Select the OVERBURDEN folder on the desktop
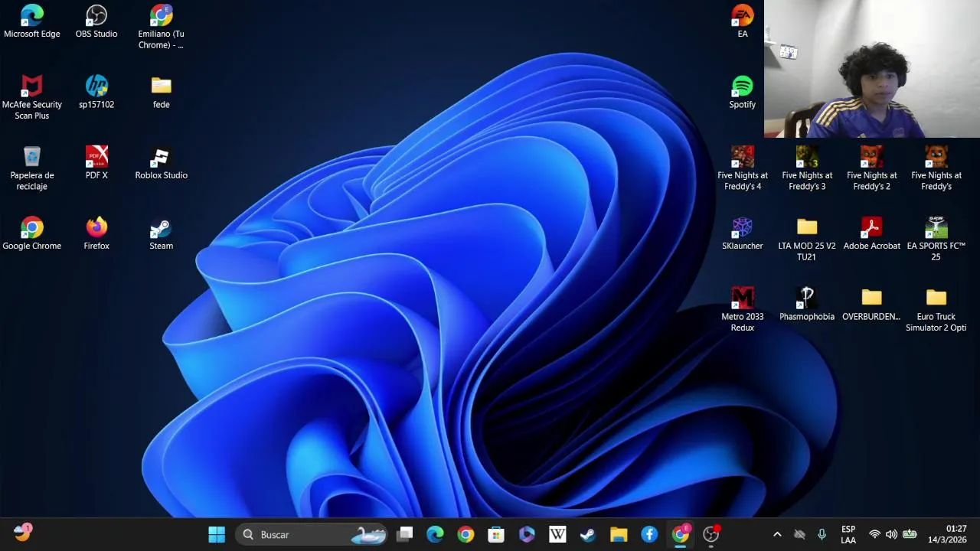The image size is (980, 551). pos(871,305)
